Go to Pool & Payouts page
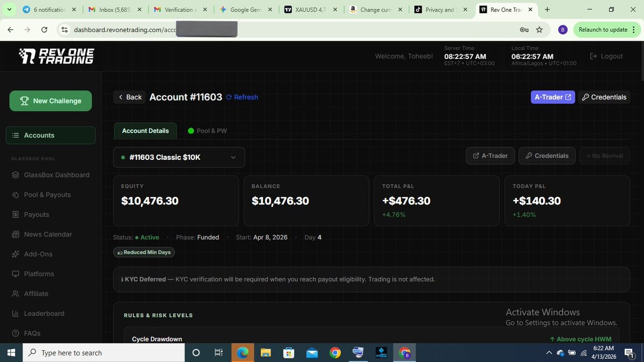 point(41,195)
